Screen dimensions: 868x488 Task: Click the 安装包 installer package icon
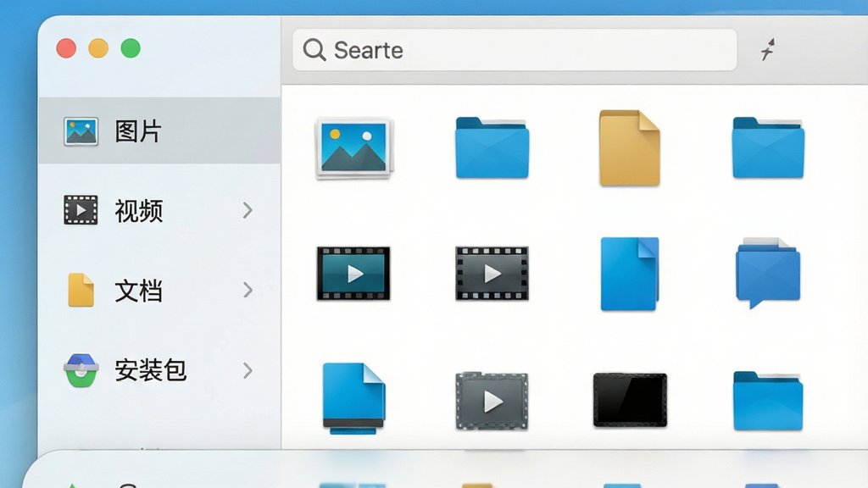(81, 370)
